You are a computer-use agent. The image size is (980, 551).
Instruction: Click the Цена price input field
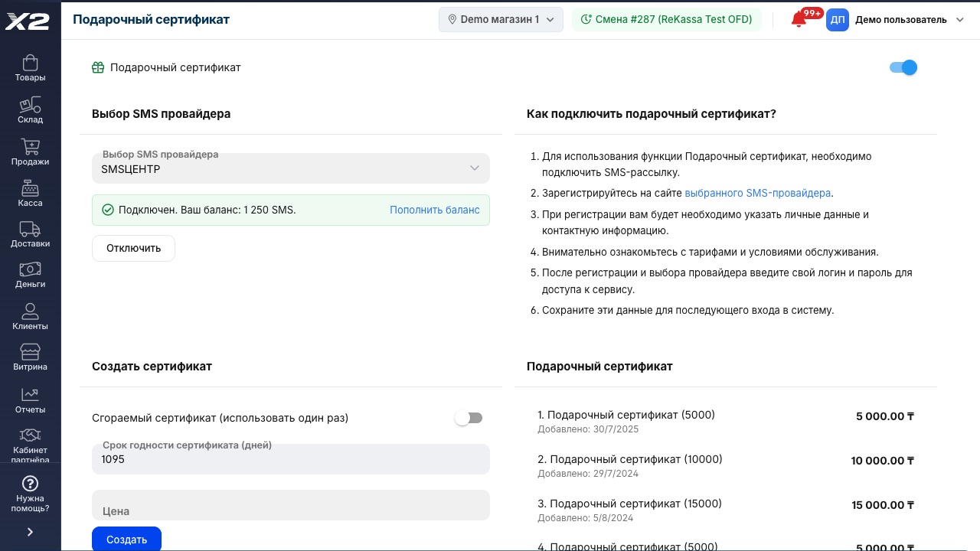(x=291, y=505)
